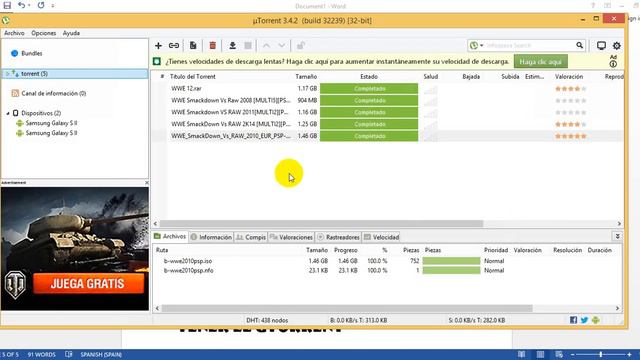Open Word quick access toolbar customize dropdown
The width and height of the screenshot is (640, 360).
[x=53, y=6]
